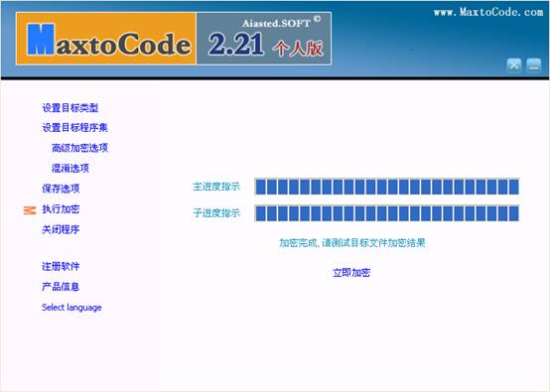Click Select language link

pyautogui.click(x=71, y=308)
